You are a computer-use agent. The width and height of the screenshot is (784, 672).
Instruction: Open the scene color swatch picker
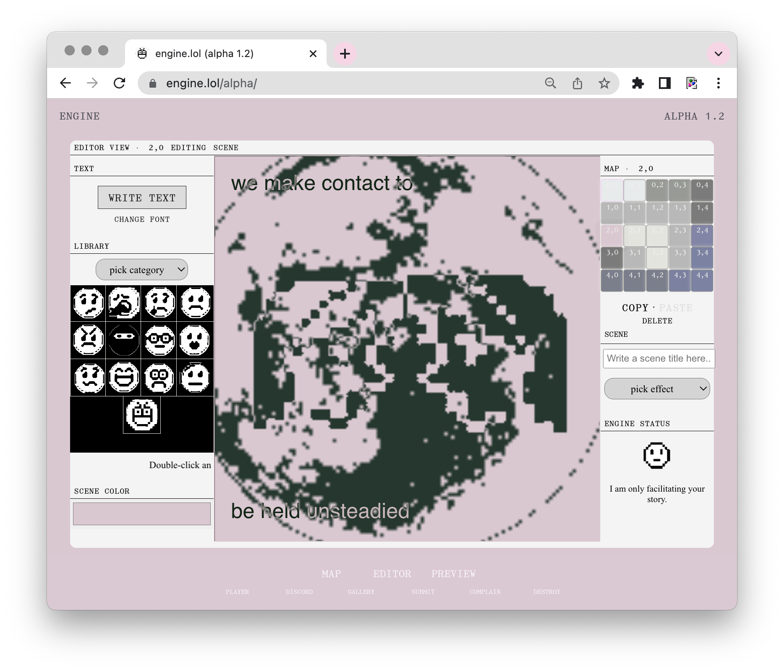click(142, 513)
